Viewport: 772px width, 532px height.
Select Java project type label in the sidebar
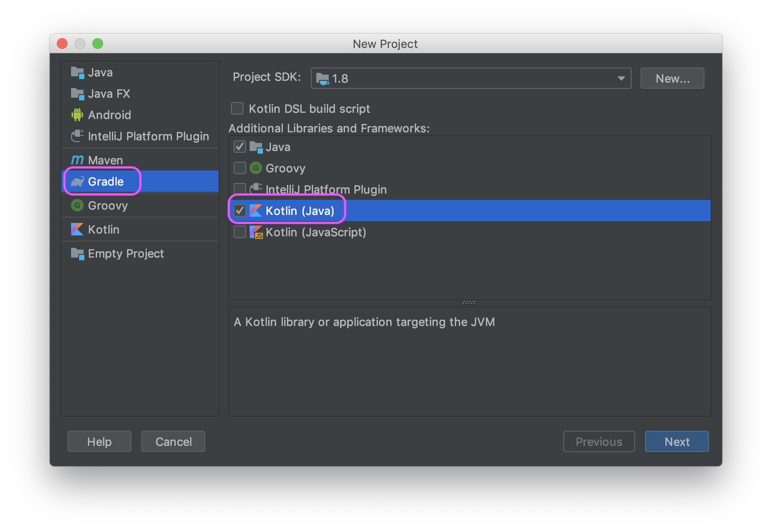coord(100,72)
